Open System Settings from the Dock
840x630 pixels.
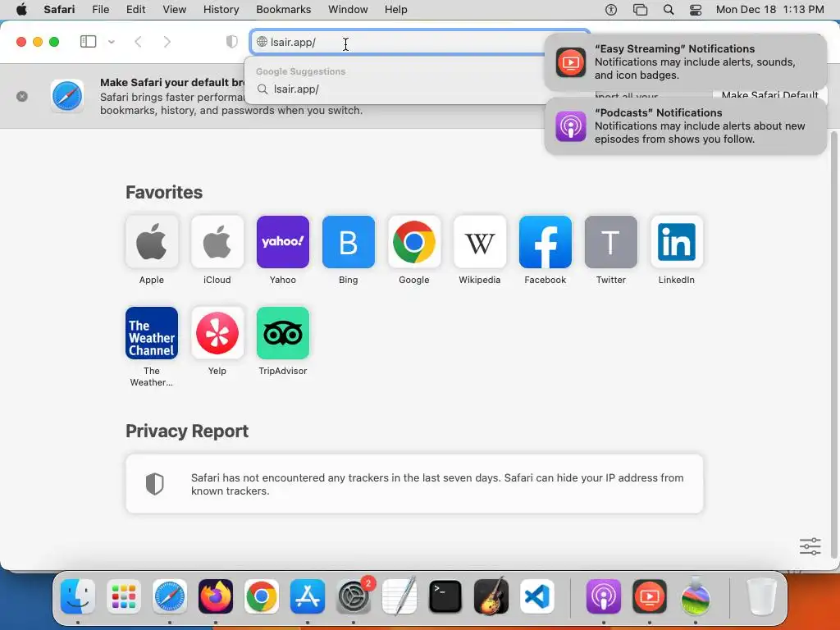pyautogui.click(x=354, y=596)
